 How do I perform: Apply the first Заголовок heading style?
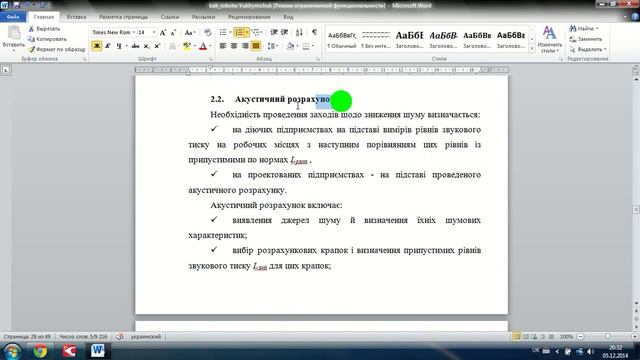tap(409, 40)
